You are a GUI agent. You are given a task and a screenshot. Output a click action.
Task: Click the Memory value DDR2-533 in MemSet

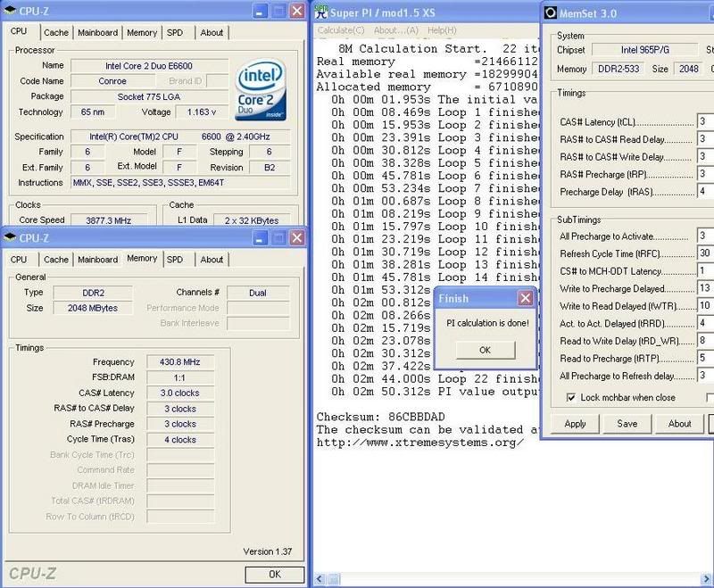pyautogui.click(x=619, y=69)
